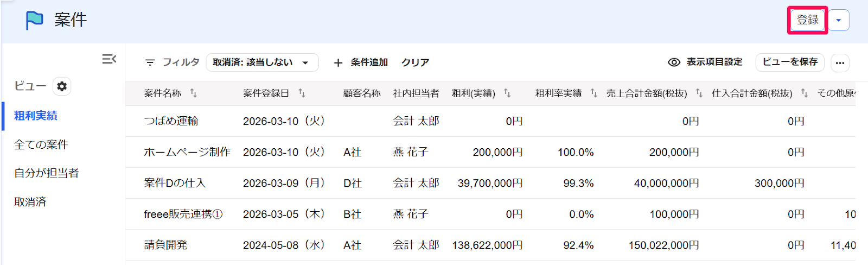The height and width of the screenshot is (265, 868).
Task: Open the ホームページ制作 row
Action: (x=490, y=152)
